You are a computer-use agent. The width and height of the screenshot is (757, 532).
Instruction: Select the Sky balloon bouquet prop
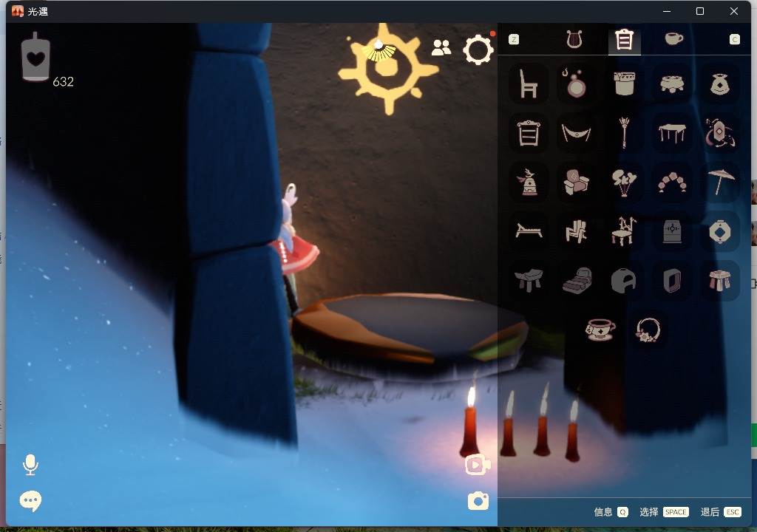coord(624,183)
